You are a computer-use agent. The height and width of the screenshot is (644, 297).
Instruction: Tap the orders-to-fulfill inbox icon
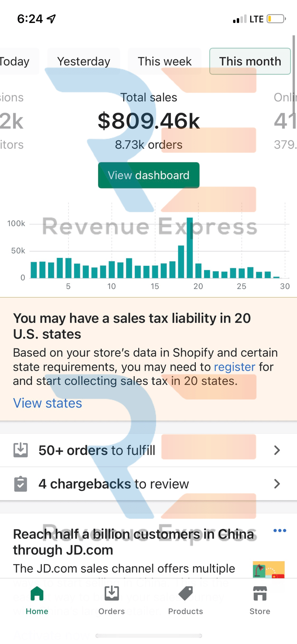21,450
